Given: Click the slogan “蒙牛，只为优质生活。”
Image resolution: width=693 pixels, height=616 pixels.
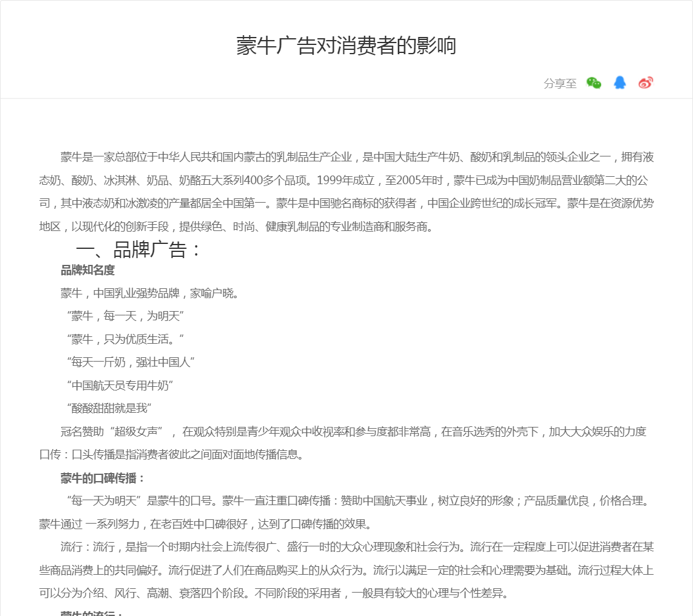Looking at the screenshot, I should (x=126, y=339).
